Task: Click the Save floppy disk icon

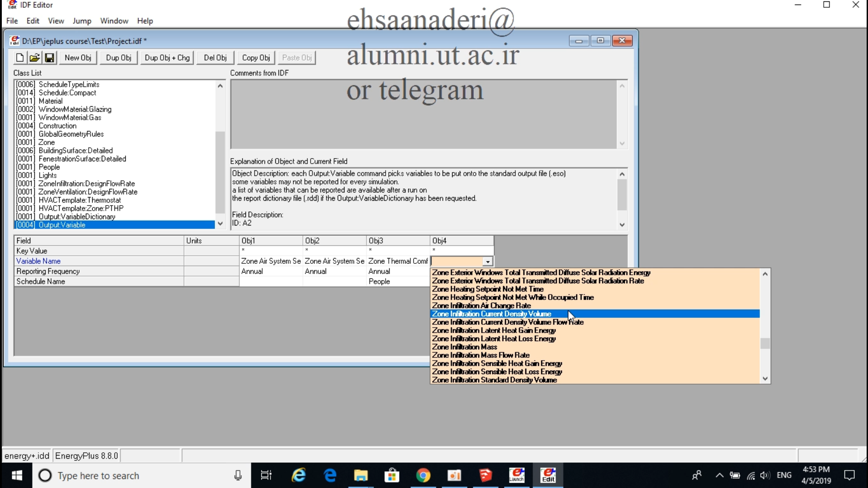Action: point(49,58)
